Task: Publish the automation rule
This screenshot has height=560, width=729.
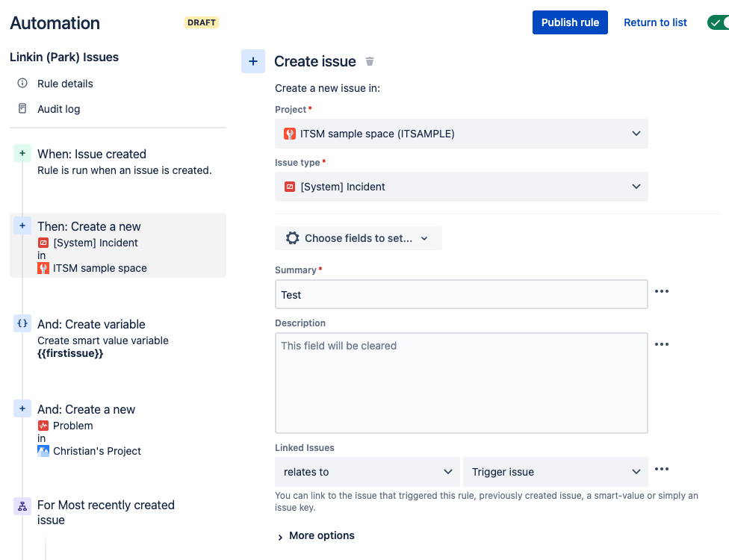Action: pyautogui.click(x=570, y=22)
